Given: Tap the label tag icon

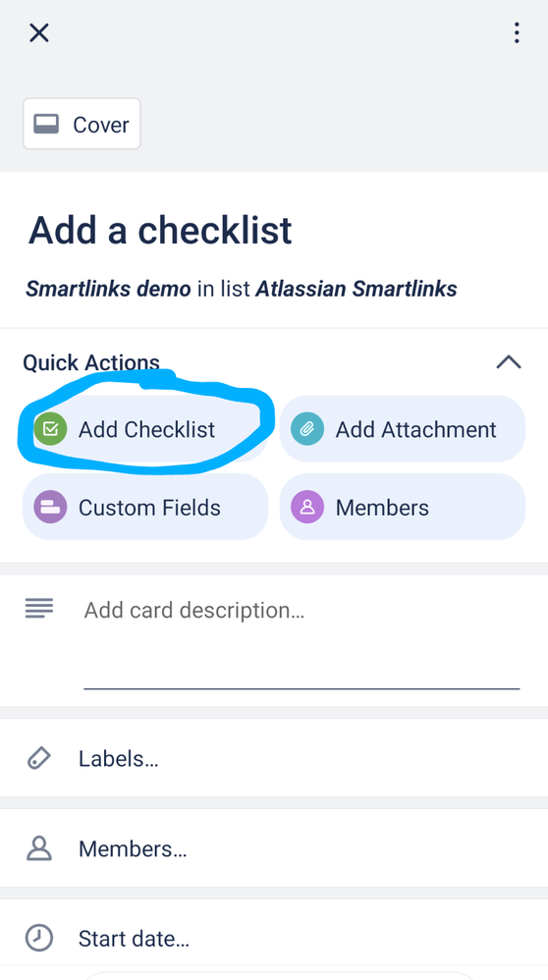Looking at the screenshot, I should 38,758.
